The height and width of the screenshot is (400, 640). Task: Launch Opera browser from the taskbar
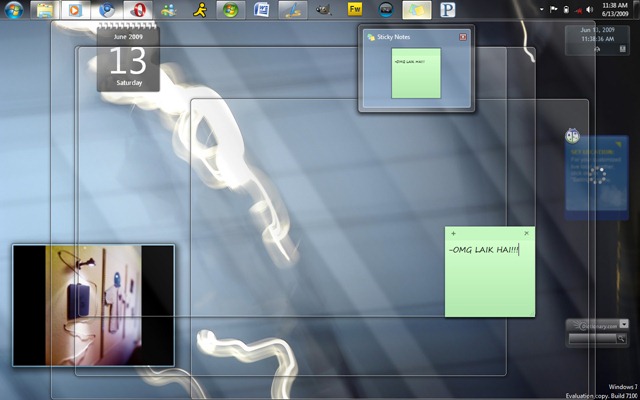coord(138,10)
